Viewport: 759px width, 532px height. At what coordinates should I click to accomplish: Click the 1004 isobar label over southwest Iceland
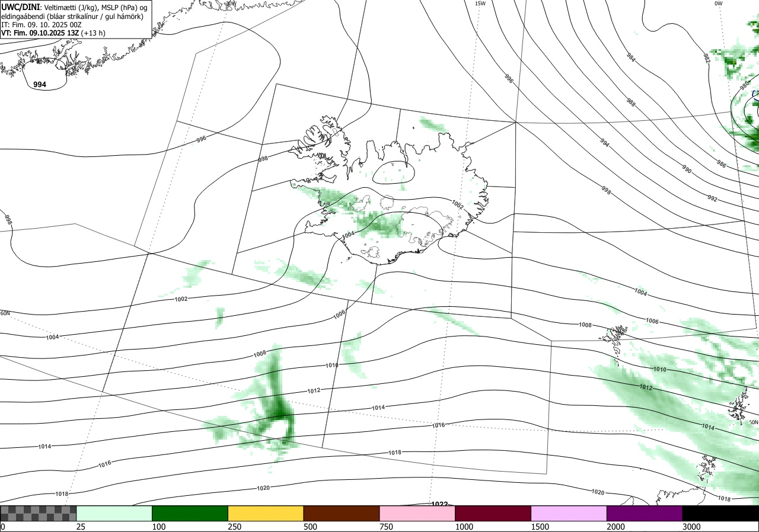(349, 235)
